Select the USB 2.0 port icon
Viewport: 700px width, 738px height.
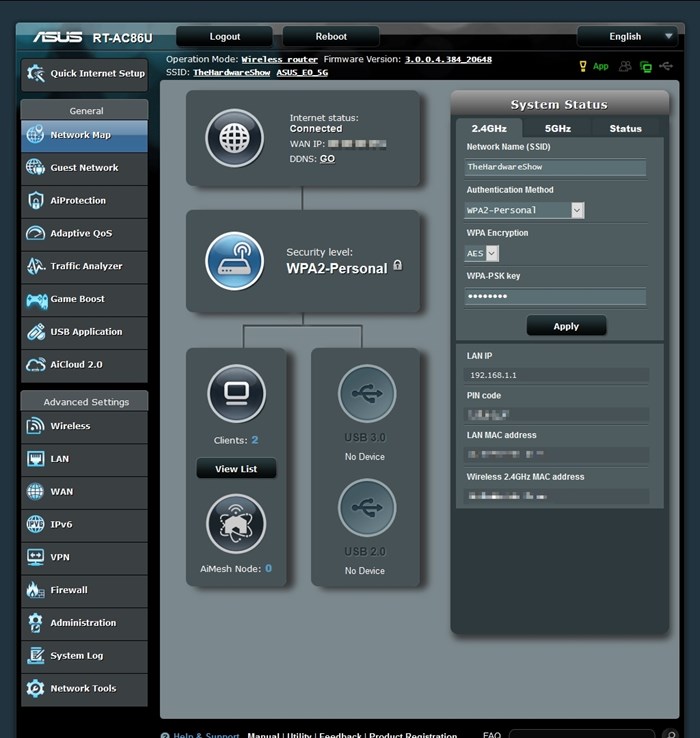click(x=367, y=507)
